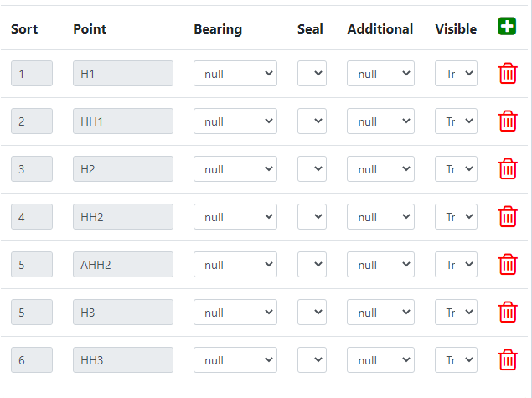The height and width of the screenshot is (398, 532).
Task: Open the Seal dropdown for HH1
Action: tap(312, 121)
